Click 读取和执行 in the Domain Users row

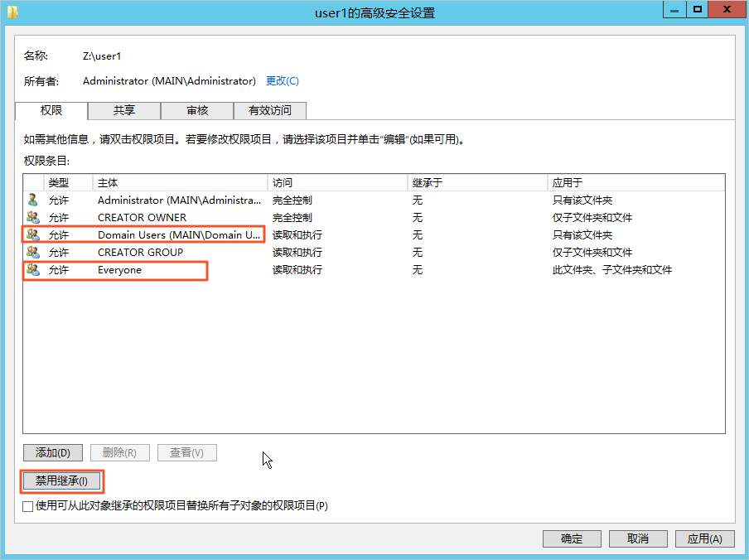(x=297, y=235)
